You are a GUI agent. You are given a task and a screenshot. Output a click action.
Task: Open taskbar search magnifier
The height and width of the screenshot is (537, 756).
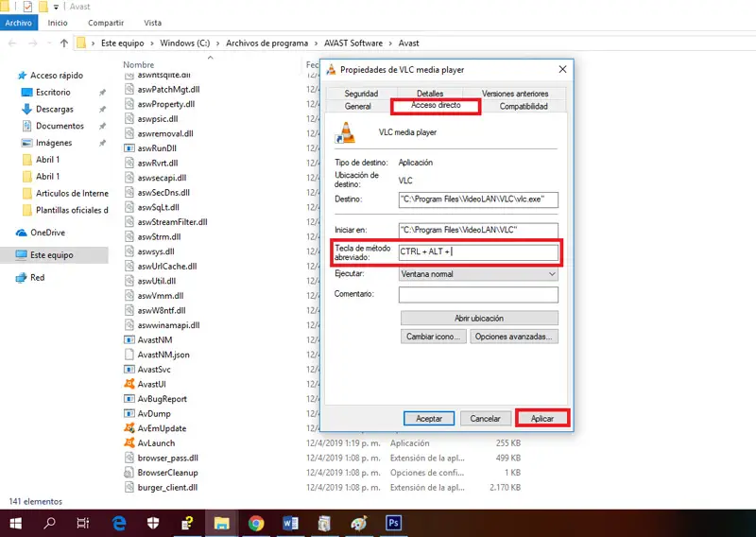click(49, 523)
